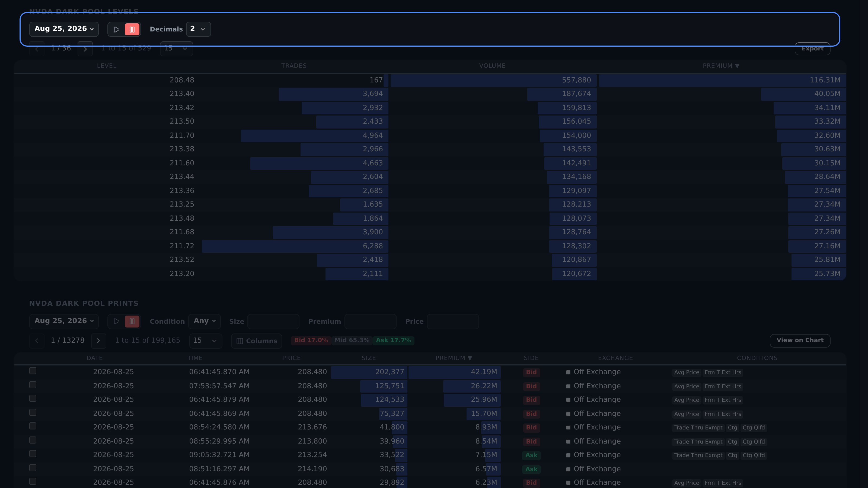Image resolution: width=868 pixels, height=488 pixels.
Task: Sort Levels table by PREMIUM column header
Action: click(x=721, y=66)
